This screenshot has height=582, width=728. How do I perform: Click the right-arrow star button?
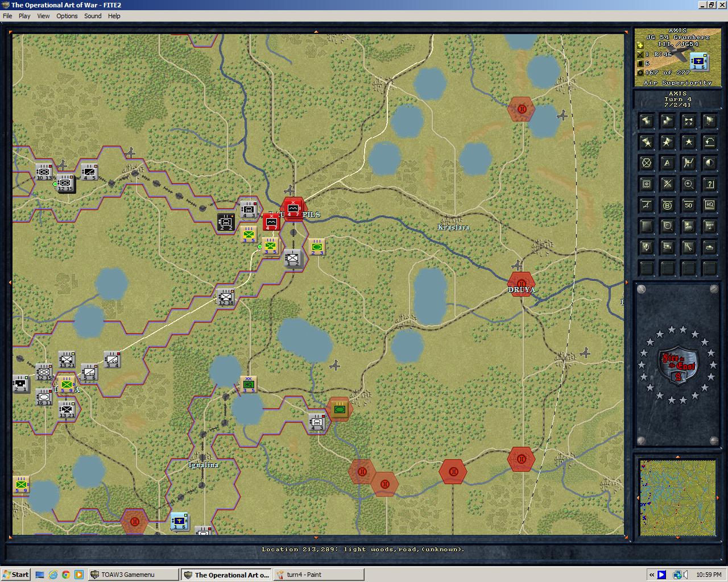[667, 142]
